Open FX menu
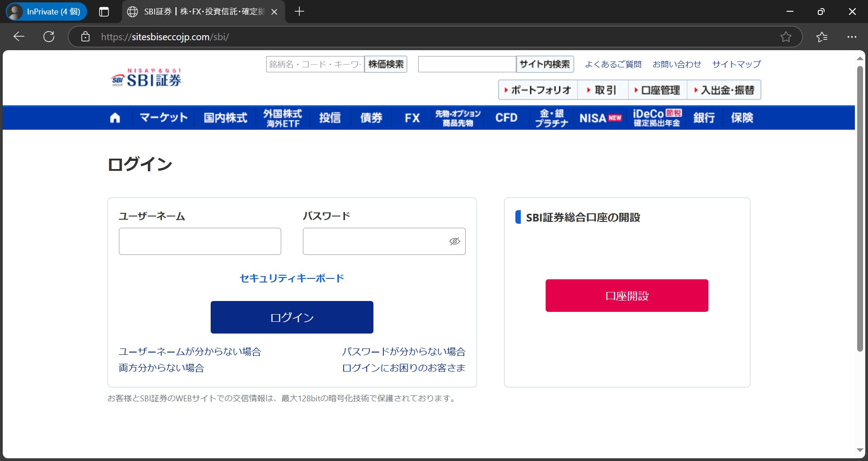868x461 pixels. click(412, 118)
